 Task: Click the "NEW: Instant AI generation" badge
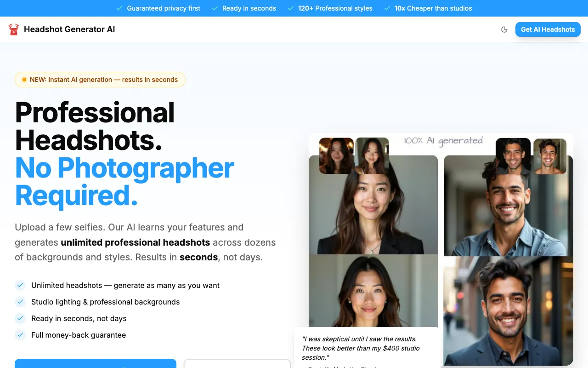tap(100, 79)
